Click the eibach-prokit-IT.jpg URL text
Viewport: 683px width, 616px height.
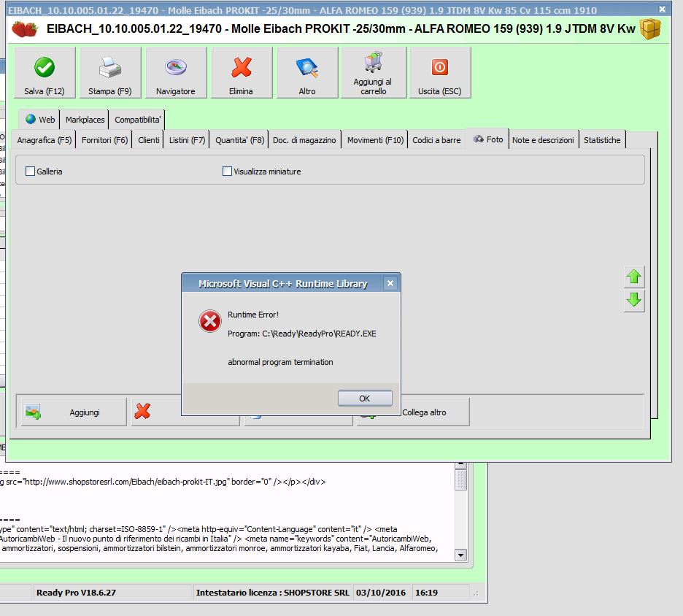126,482
